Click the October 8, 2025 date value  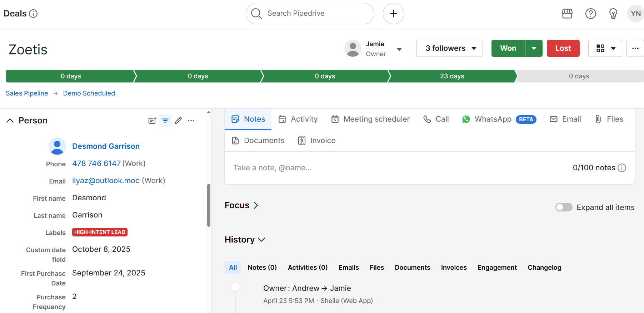(x=101, y=249)
